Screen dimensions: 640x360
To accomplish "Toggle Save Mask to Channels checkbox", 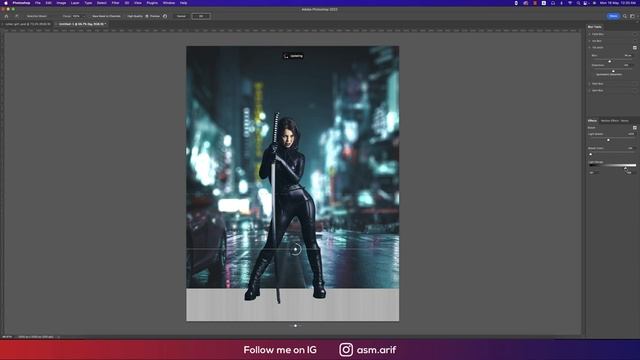I will click(90, 16).
